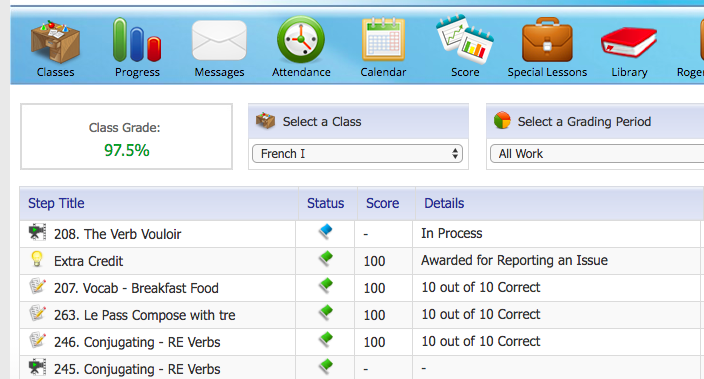Open the Progress bars icon
Screen dimensions: 704x379
pyautogui.click(x=137, y=40)
